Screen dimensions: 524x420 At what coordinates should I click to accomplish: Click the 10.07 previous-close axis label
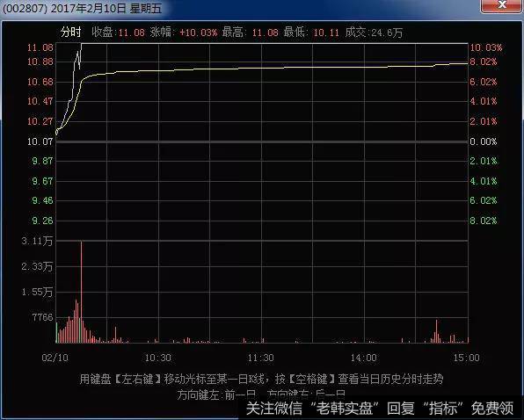pyautogui.click(x=40, y=141)
